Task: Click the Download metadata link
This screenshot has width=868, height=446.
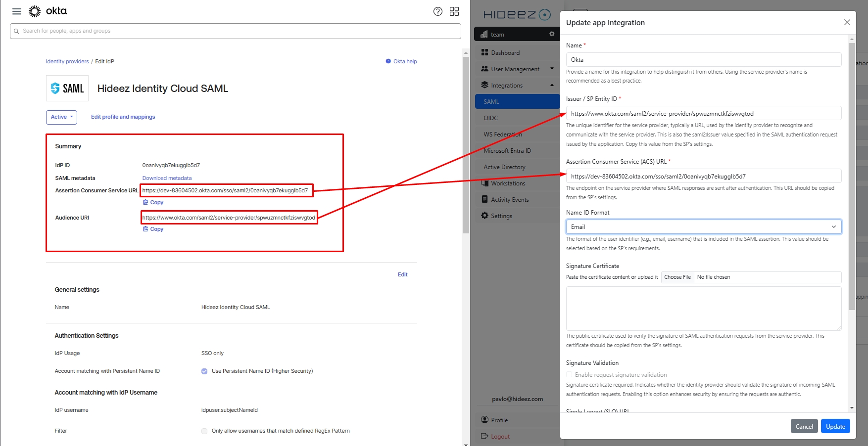Action: (x=167, y=178)
